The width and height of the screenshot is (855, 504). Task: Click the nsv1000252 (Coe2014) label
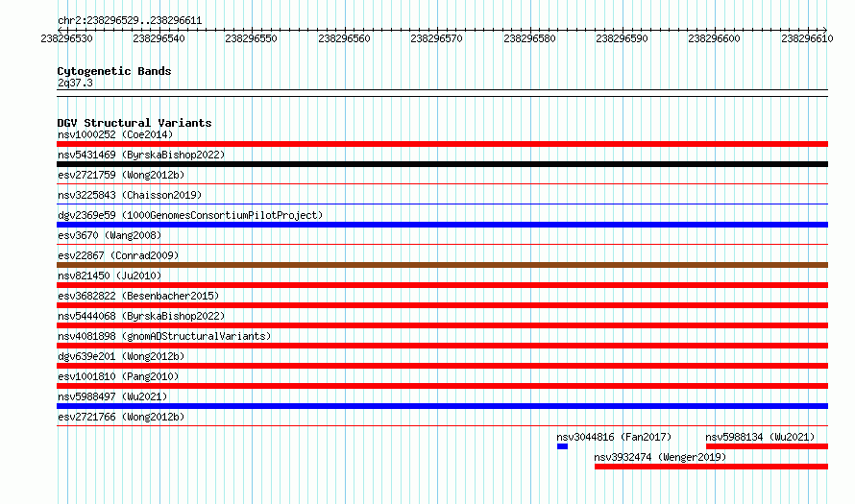pyautogui.click(x=115, y=134)
